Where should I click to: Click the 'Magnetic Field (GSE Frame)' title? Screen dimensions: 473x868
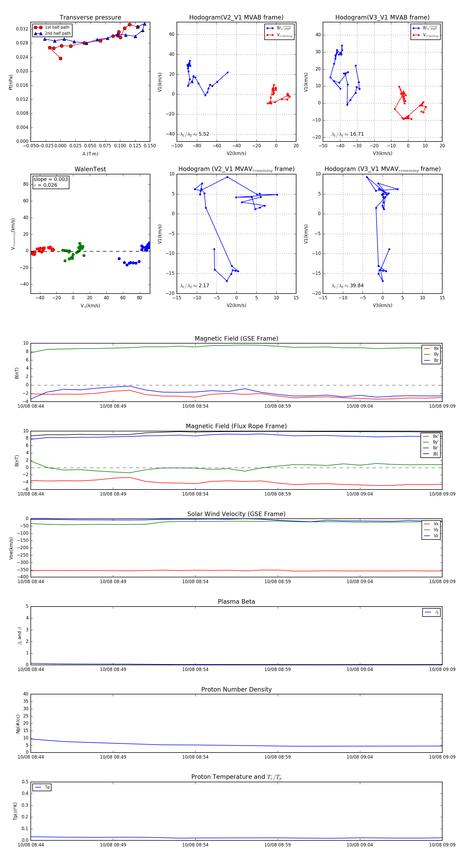(236, 339)
